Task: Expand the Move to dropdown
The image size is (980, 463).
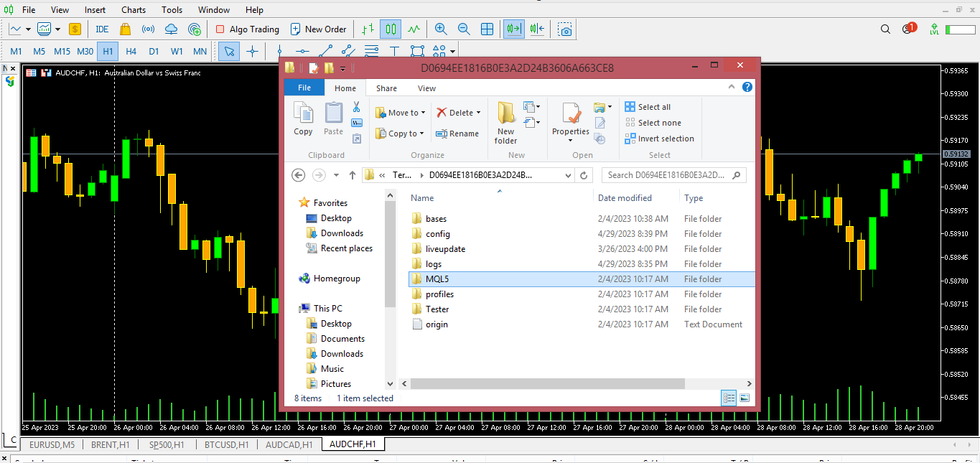Action: point(423,113)
